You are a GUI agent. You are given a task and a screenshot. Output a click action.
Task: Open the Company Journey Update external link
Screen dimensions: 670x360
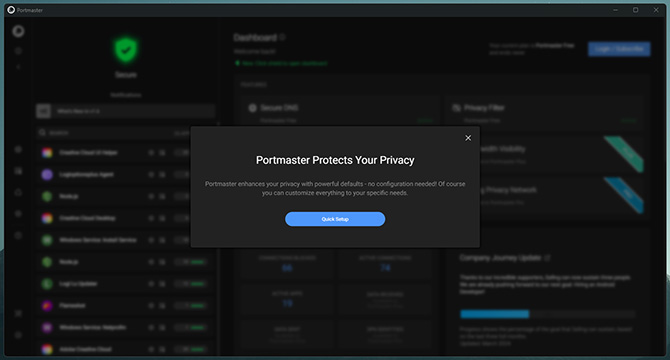[x=547, y=258]
